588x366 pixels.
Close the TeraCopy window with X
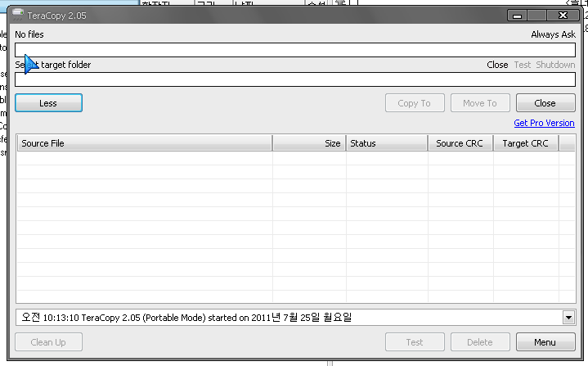(563, 16)
